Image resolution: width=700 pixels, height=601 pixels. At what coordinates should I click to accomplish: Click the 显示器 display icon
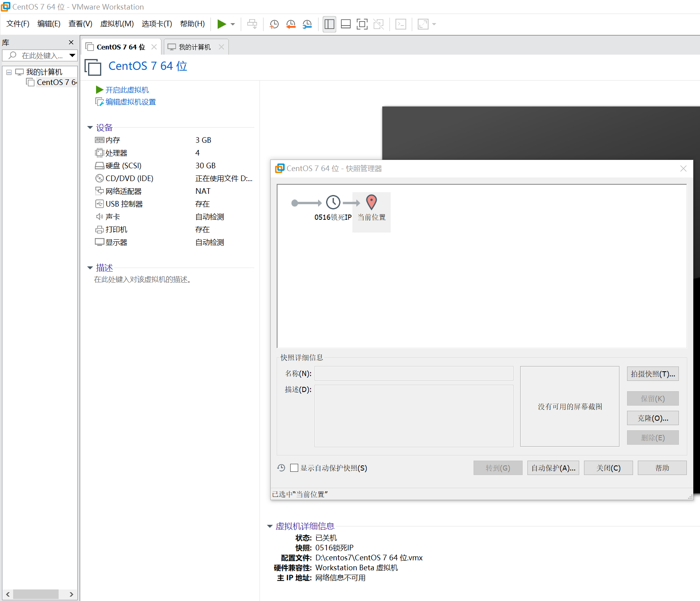(100, 242)
